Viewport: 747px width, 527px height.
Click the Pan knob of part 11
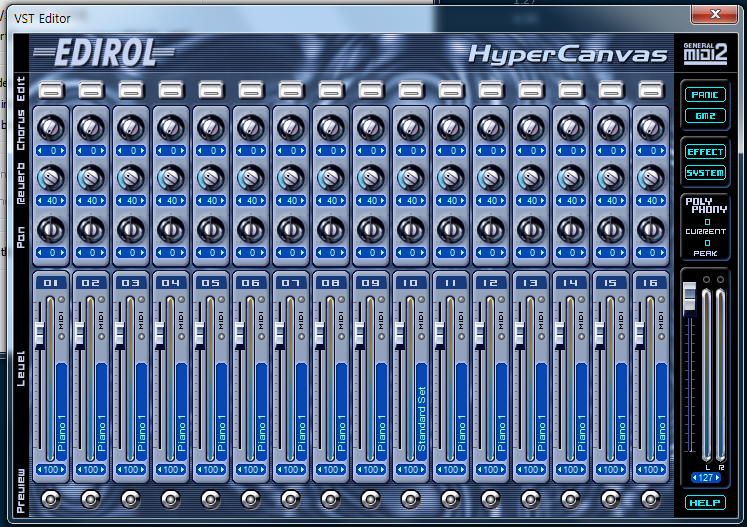pos(451,229)
